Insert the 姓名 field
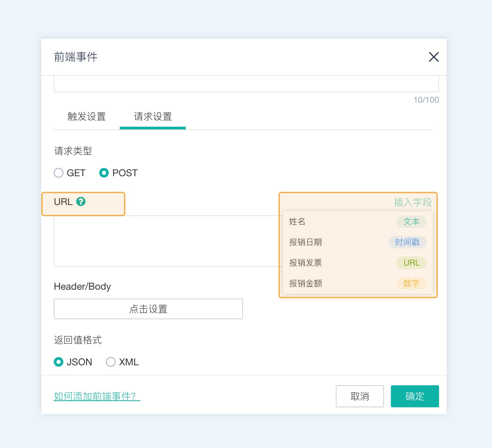Screen dimensions: 492x448 (298, 222)
